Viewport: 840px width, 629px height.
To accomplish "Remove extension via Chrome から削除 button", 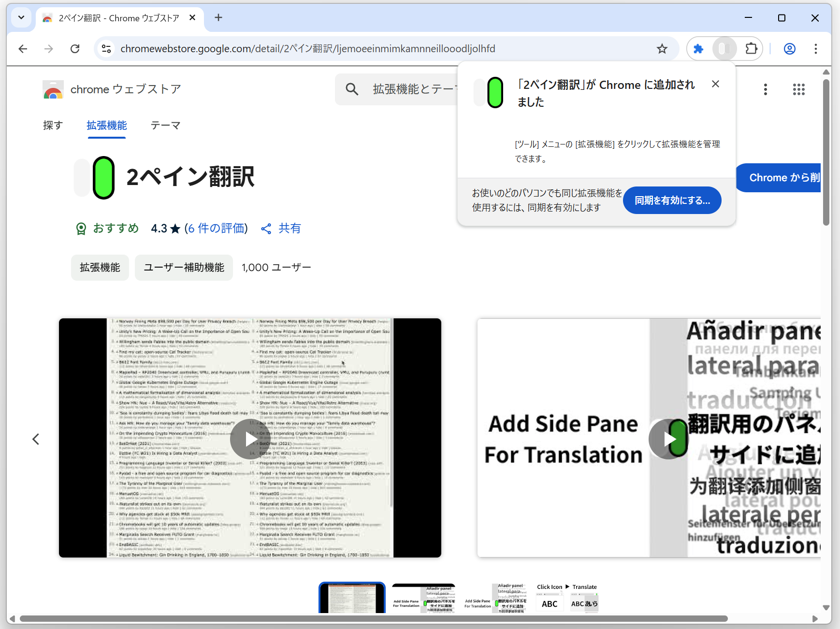I will coord(782,177).
